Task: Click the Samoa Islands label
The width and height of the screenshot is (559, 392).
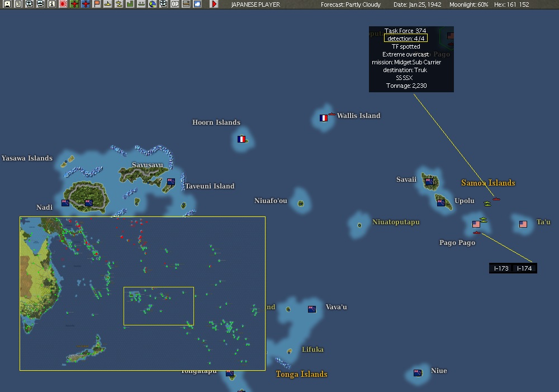Action: tap(488, 183)
